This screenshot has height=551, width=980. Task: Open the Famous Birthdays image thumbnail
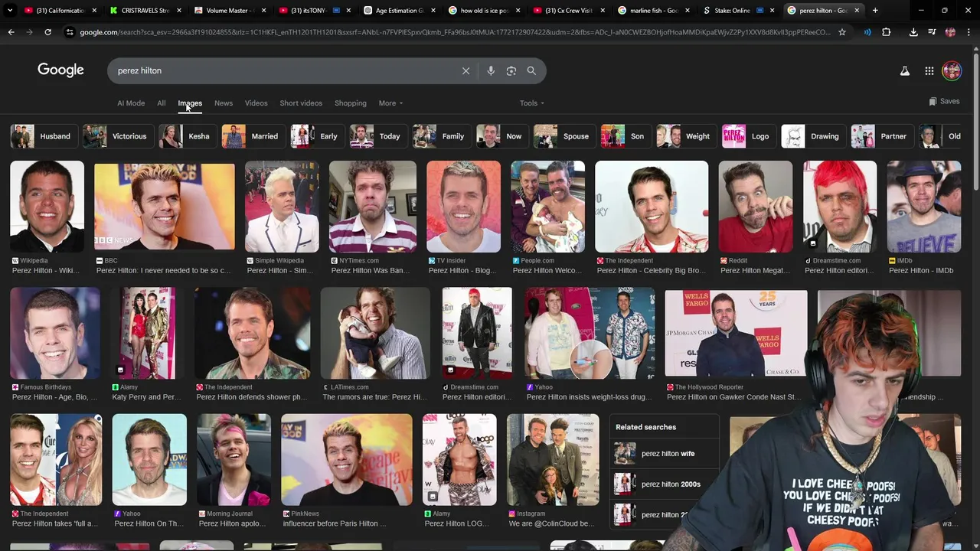click(x=55, y=333)
